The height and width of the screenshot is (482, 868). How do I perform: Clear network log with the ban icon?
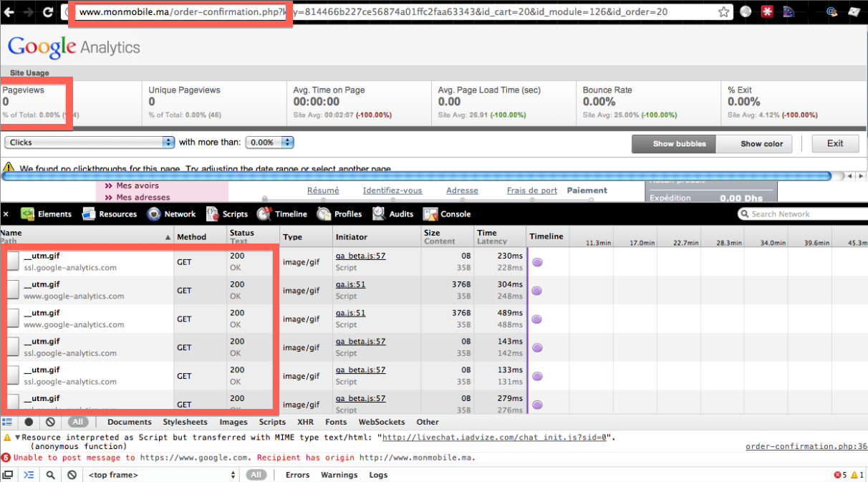50,422
